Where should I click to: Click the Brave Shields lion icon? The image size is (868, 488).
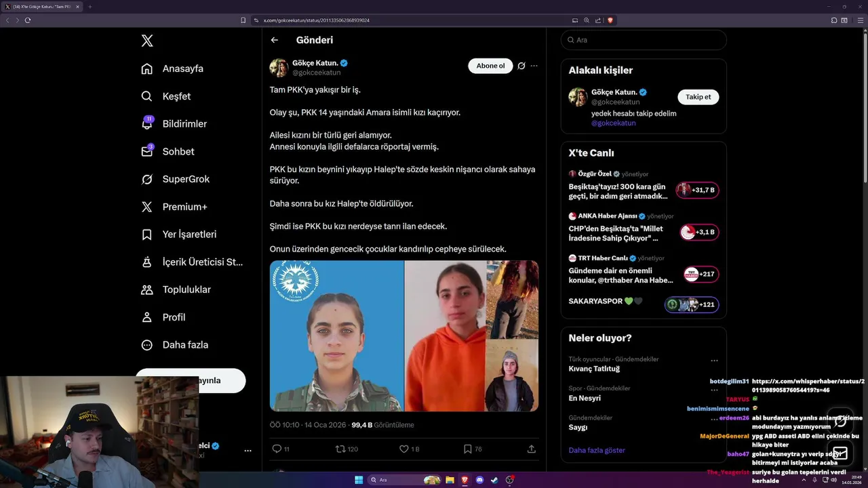610,20
